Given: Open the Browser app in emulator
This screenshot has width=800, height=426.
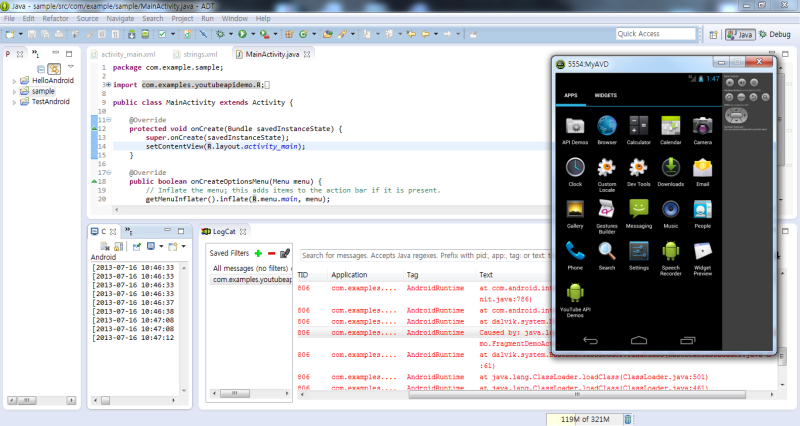Looking at the screenshot, I should (607, 130).
